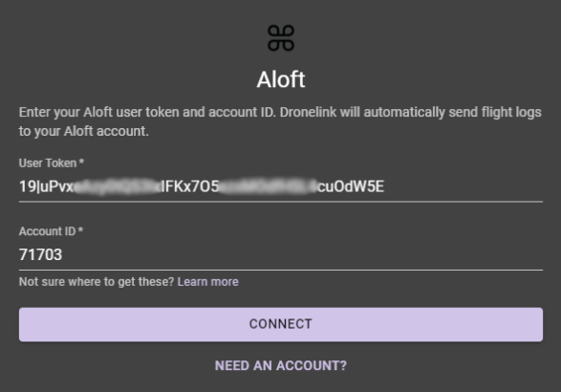Click the asterisk beside Account ID
Viewport: 561px width, 392px height.
[x=80, y=229]
